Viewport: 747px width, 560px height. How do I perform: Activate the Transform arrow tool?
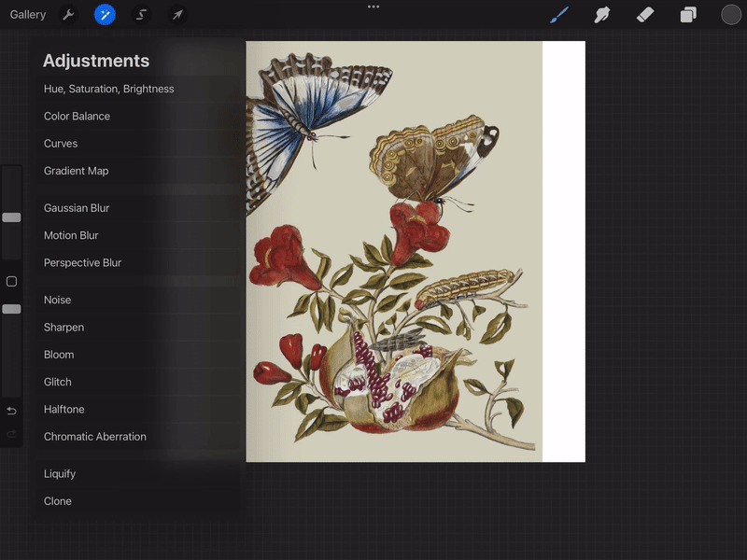(x=176, y=15)
